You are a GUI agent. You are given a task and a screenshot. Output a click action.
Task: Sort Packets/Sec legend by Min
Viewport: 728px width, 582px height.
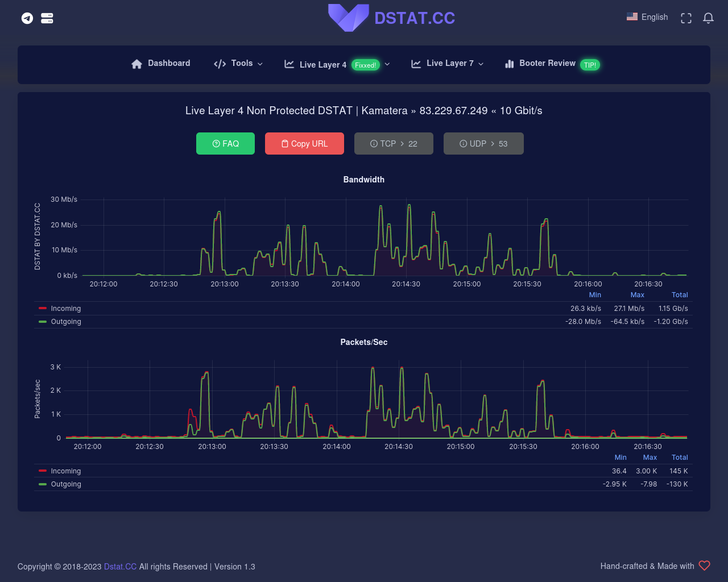621,458
